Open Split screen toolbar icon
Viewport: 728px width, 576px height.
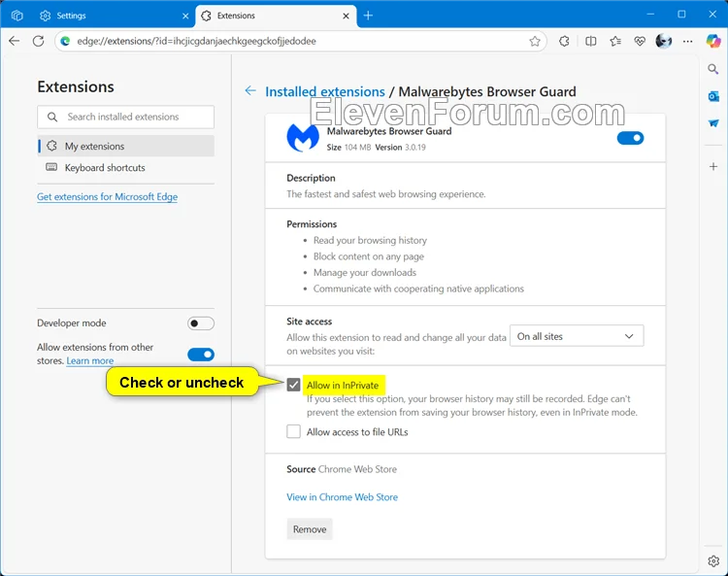(590, 42)
